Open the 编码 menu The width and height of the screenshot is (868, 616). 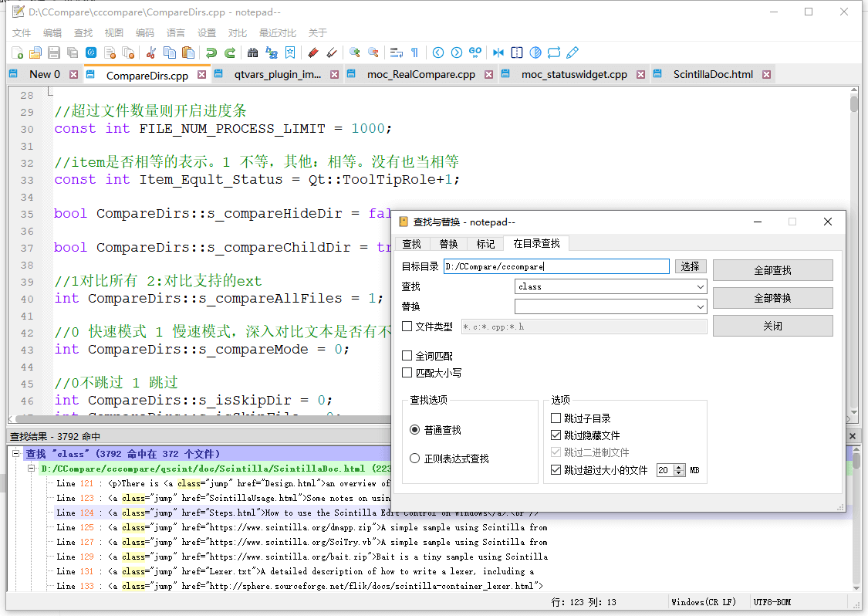[x=144, y=33]
